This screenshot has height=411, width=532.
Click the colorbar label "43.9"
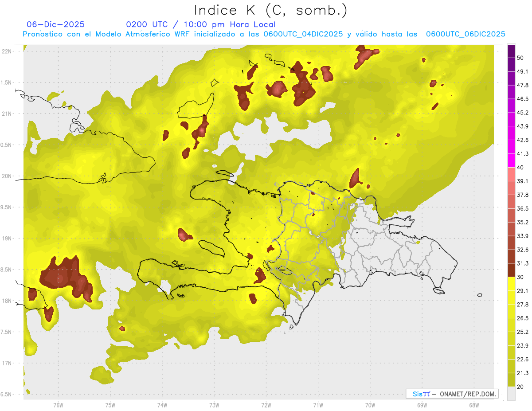click(x=522, y=126)
